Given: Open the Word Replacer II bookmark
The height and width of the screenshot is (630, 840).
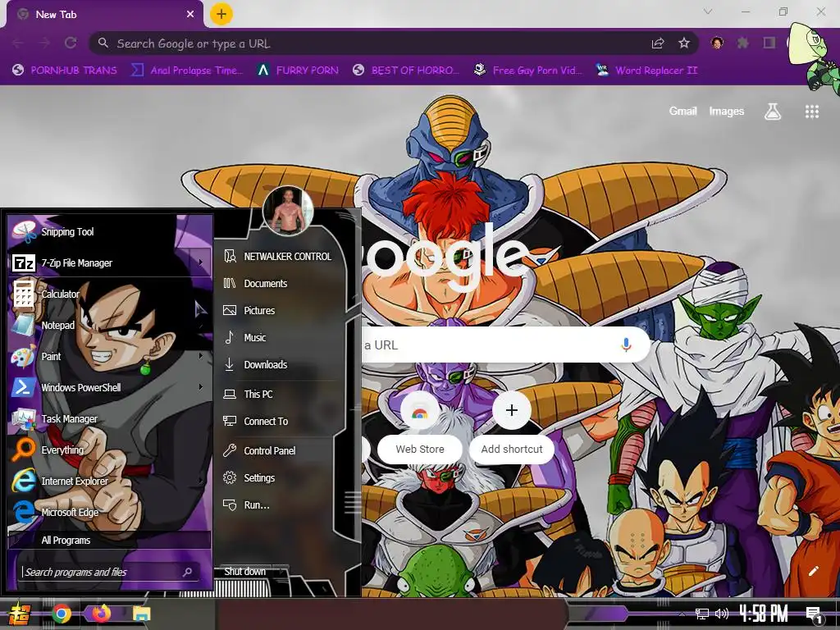Looking at the screenshot, I should click(647, 71).
